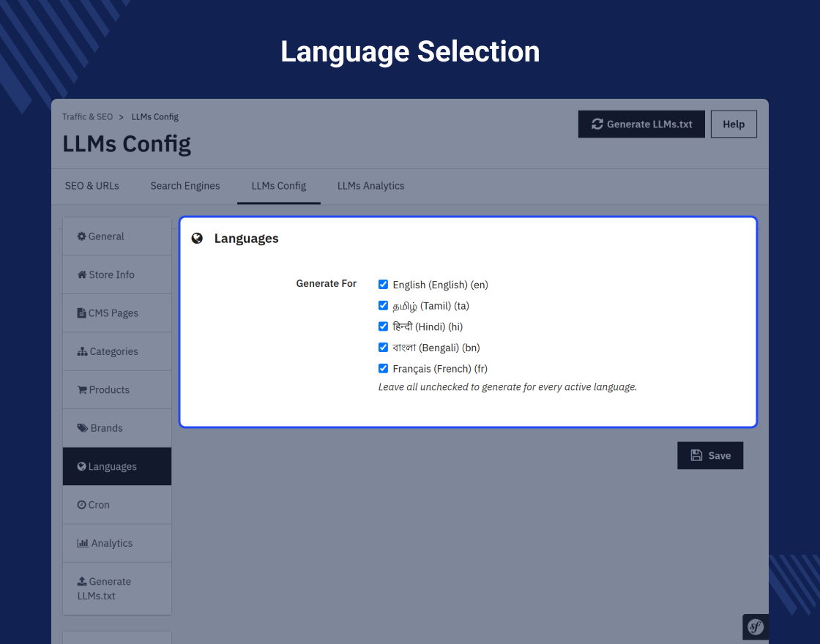
Task: Click the Generate LLMs.txt button
Action: point(641,124)
